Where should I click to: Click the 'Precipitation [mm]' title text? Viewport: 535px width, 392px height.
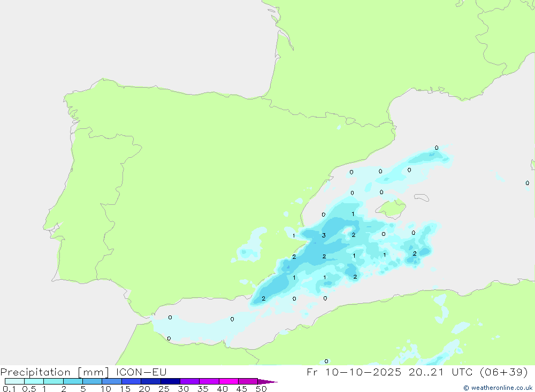click(55, 372)
